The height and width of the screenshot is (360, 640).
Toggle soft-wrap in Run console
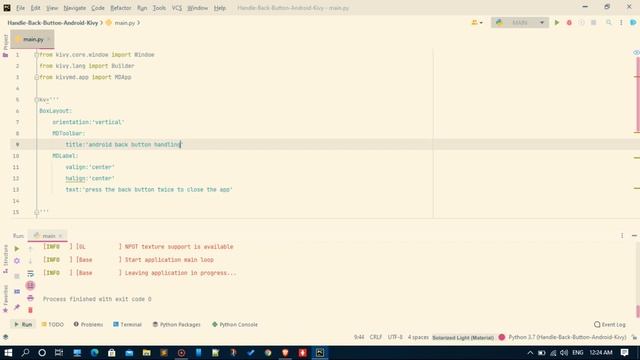(31, 273)
